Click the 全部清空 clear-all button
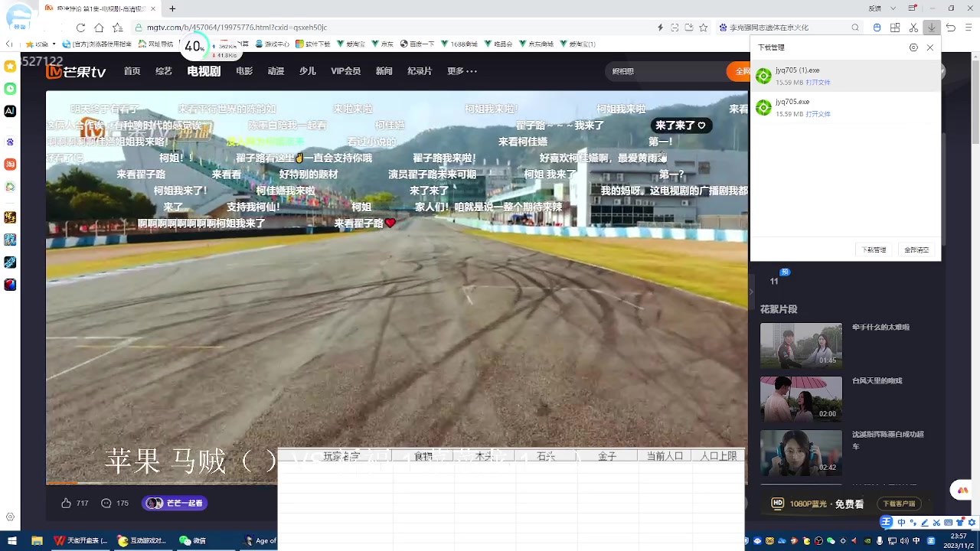Viewport: 980px width, 551px height. [x=916, y=249]
